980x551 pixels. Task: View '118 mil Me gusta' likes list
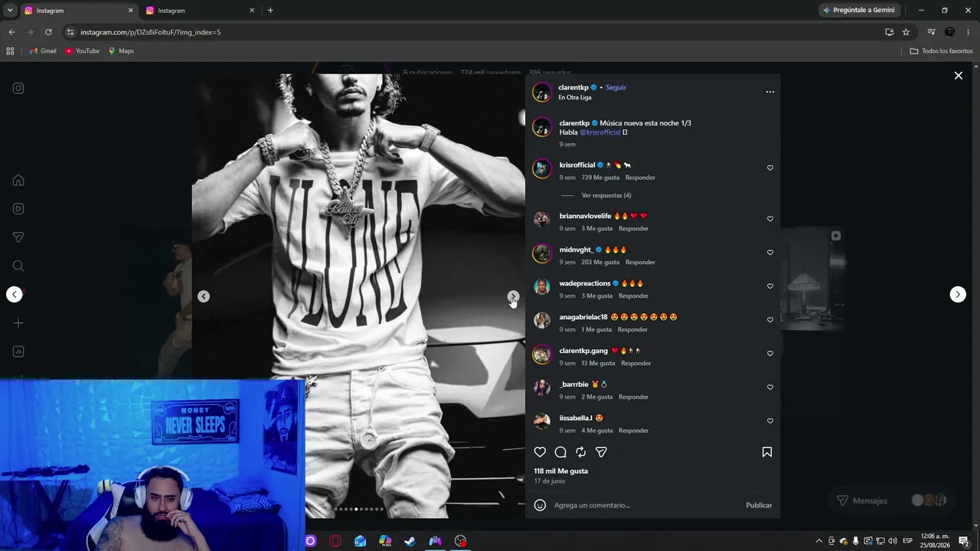click(x=561, y=471)
